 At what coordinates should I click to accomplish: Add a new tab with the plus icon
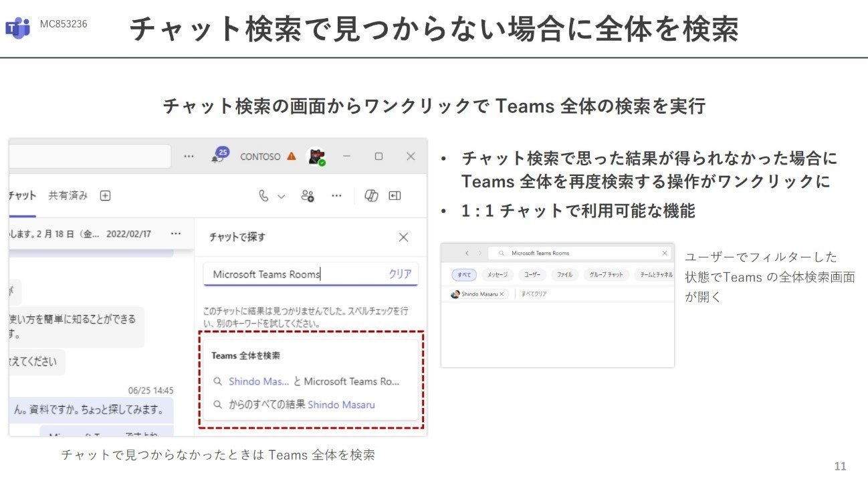(x=105, y=195)
